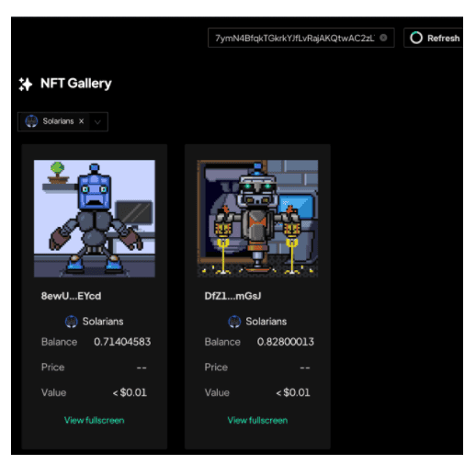Image resolution: width=476 pixels, height=464 pixels.
Task: Expand the collection filter dropdown
Action: tap(97, 122)
